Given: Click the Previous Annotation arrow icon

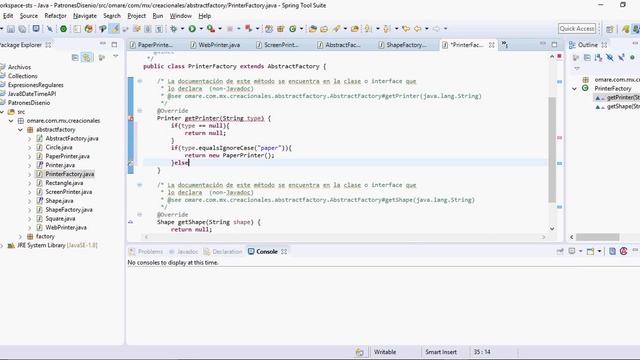Looking at the screenshot, I should (387, 29).
